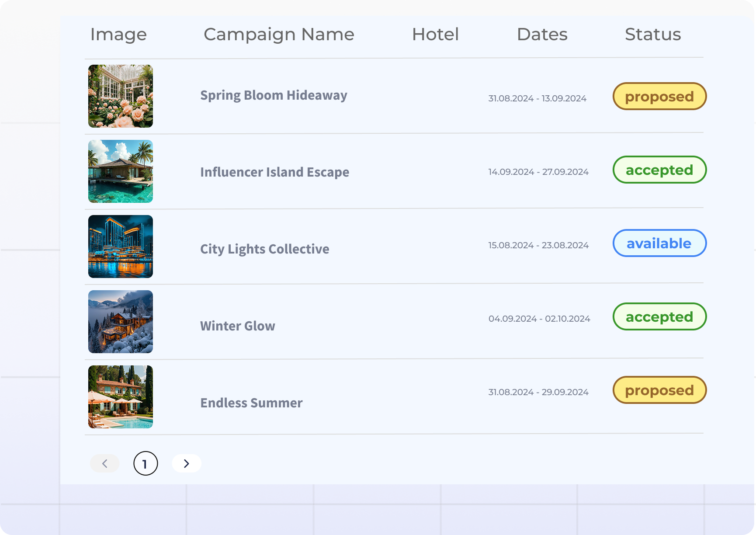Viewport: 756px width, 535px height.
Task: Click the City Lights Collective thumbnail image
Action: point(121,247)
